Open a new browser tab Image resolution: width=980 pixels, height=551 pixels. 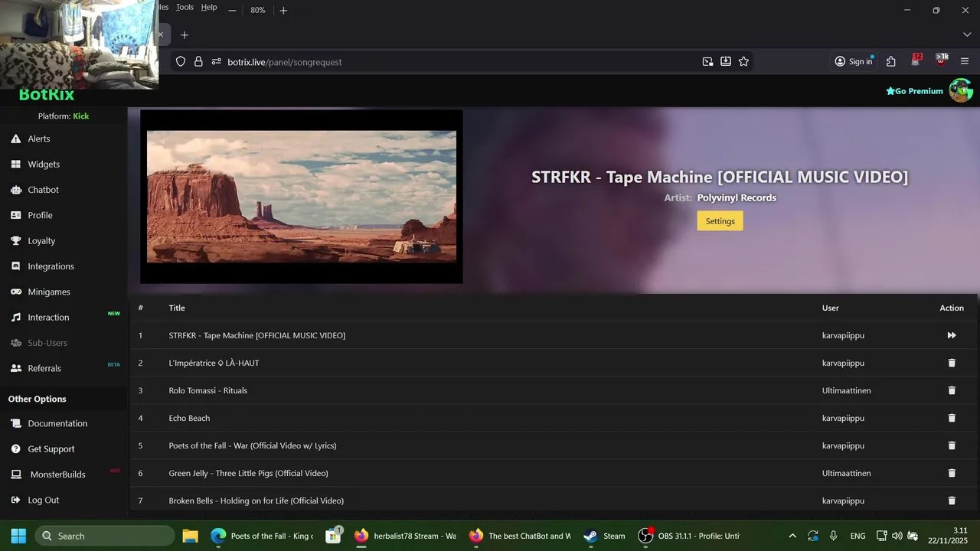point(185,35)
